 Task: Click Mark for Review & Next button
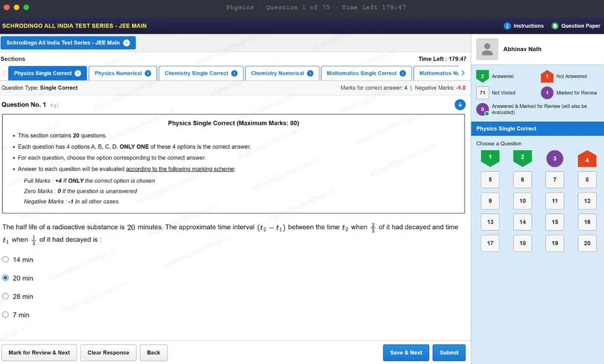[39, 352]
